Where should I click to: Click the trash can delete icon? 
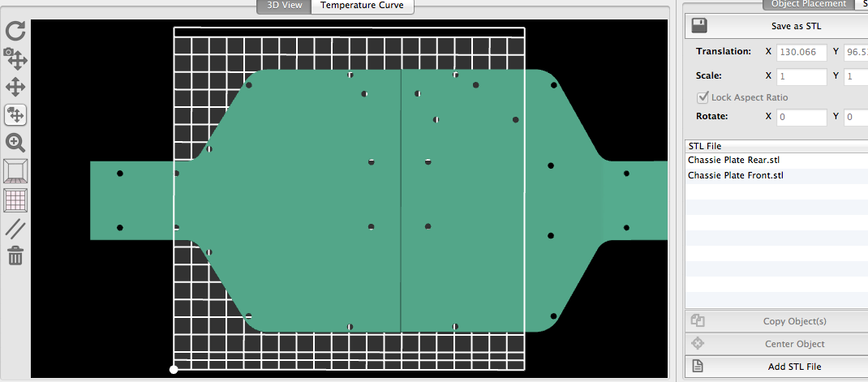click(x=15, y=256)
